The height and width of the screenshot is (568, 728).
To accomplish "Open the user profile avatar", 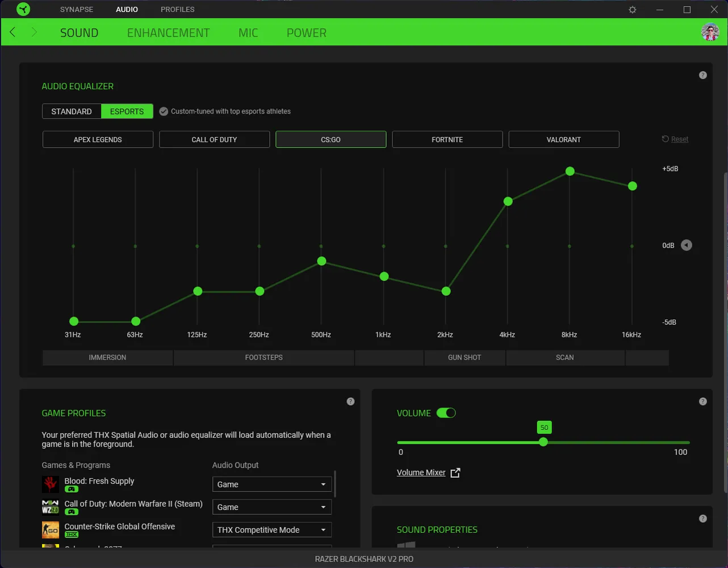I will (x=710, y=32).
